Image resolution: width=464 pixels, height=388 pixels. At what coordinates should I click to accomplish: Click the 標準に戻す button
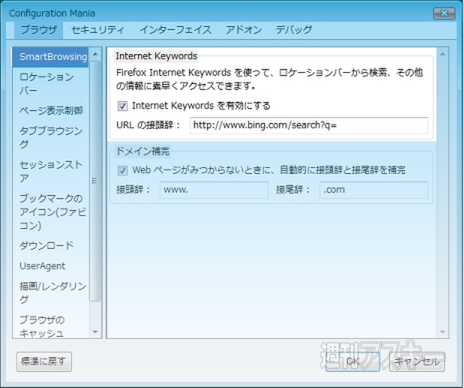(44, 361)
